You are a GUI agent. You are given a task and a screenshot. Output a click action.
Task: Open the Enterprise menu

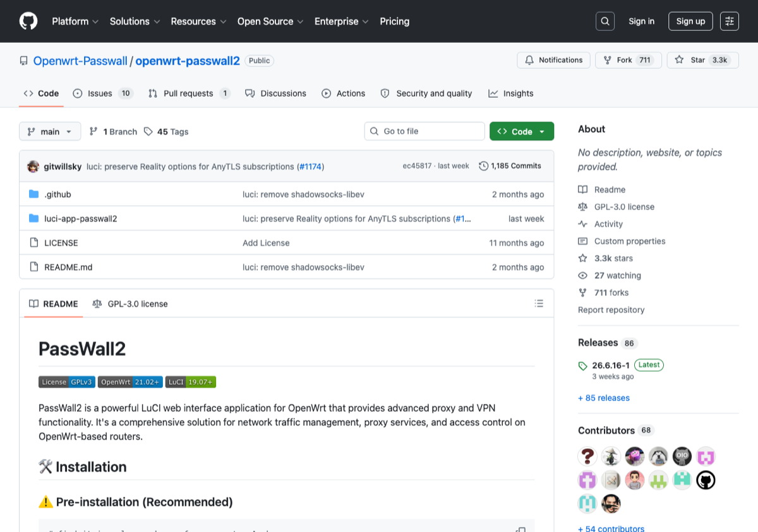coord(342,21)
